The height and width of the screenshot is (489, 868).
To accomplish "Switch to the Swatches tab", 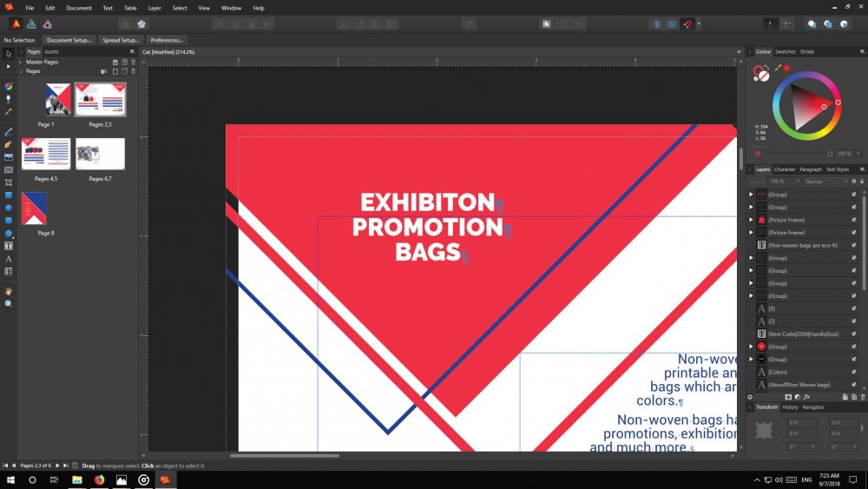I will [x=785, y=52].
